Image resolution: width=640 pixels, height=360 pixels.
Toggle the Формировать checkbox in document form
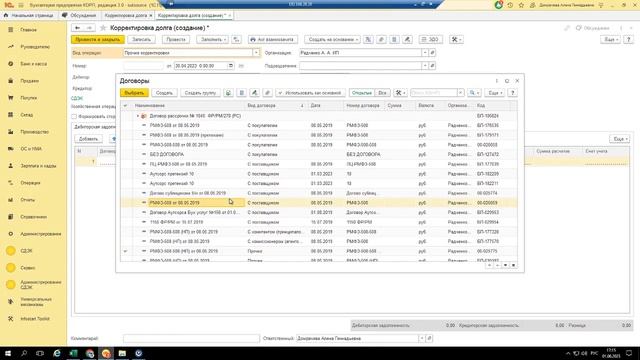click(x=74, y=117)
